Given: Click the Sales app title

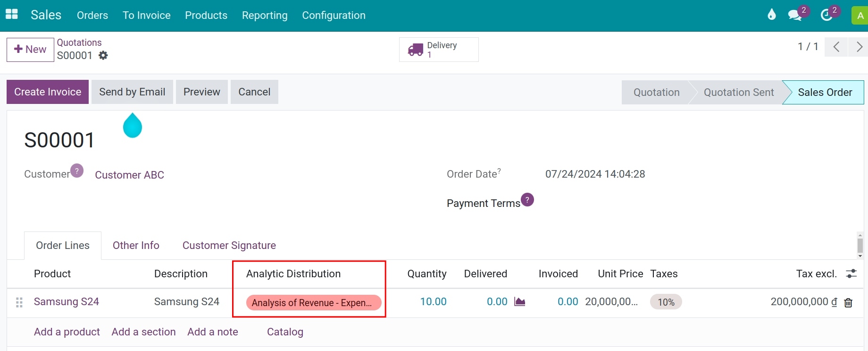Looking at the screenshot, I should 46,15.
